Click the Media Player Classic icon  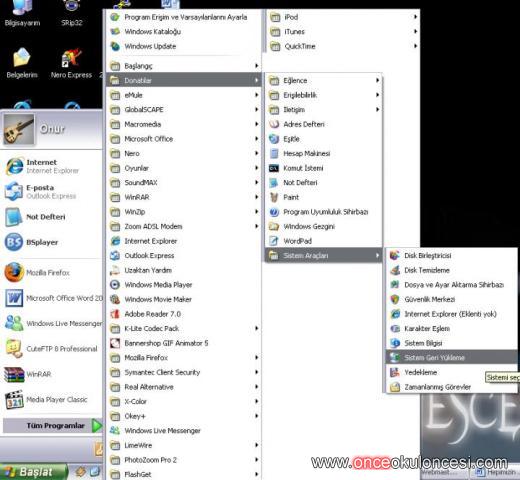[x=14, y=399]
